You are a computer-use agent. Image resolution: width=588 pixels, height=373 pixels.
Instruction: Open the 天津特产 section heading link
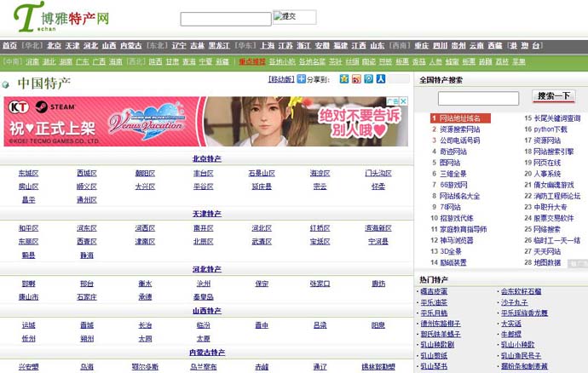[x=206, y=214]
